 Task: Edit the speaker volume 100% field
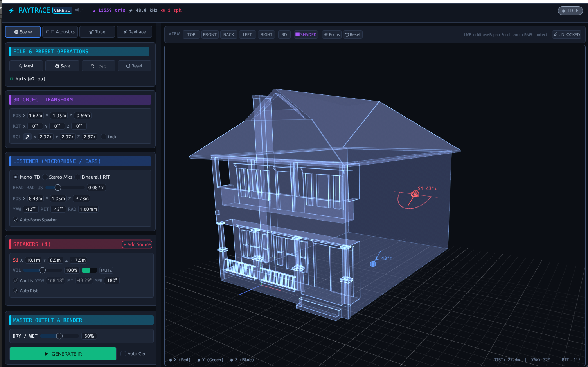point(72,270)
